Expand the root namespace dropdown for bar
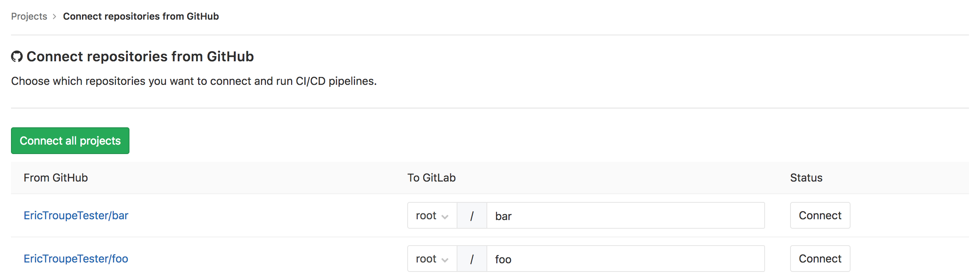Image resolution: width=980 pixels, height=279 pixels. (432, 216)
